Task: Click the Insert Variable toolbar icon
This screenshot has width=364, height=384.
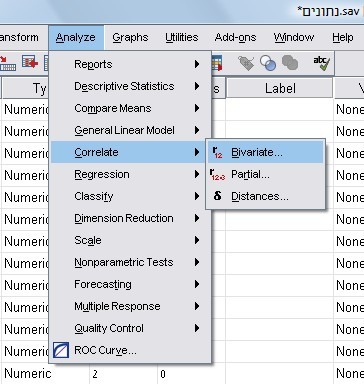Action: (47, 63)
